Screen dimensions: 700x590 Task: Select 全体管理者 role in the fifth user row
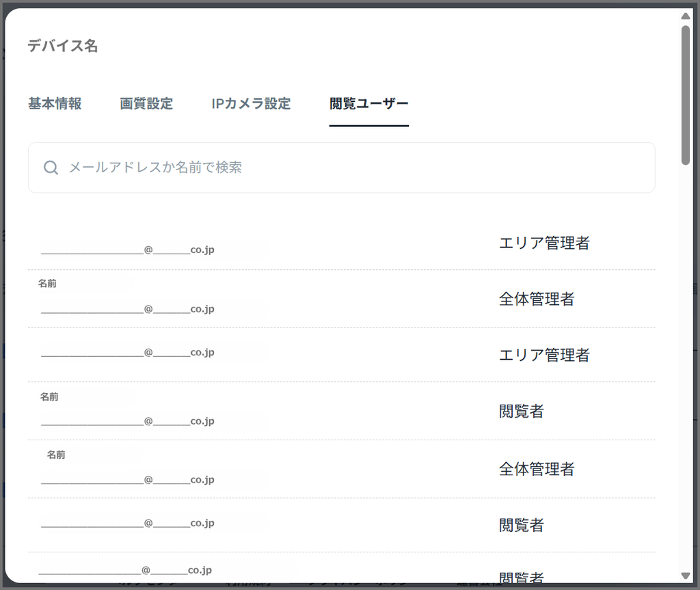pyautogui.click(x=537, y=469)
